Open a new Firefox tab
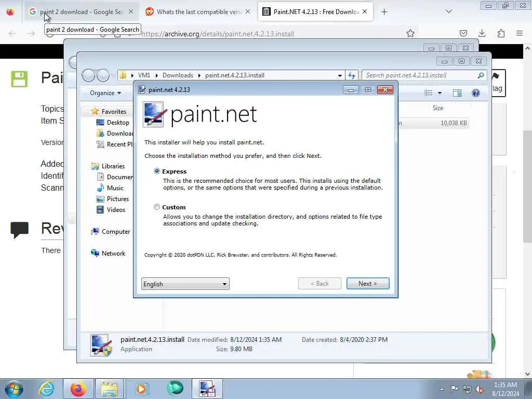The width and height of the screenshot is (532, 399). (x=384, y=12)
